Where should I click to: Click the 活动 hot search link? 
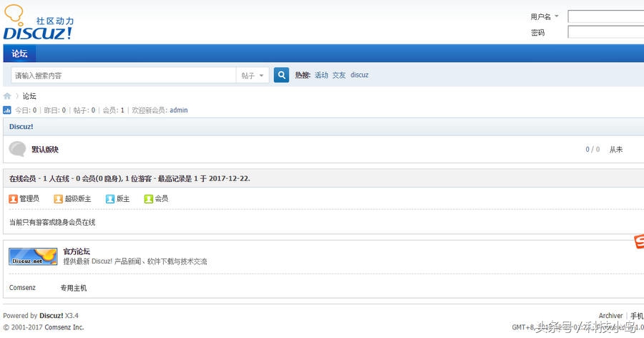pyautogui.click(x=321, y=75)
